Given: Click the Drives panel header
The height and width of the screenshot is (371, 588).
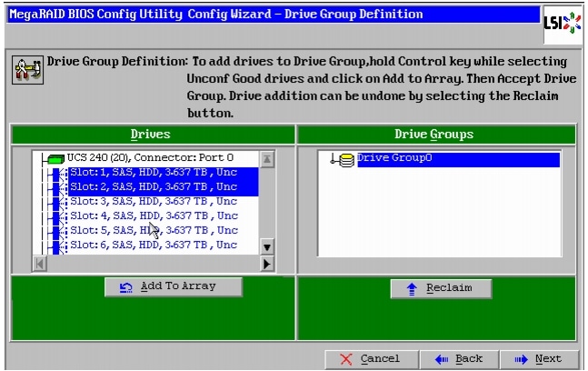Looking at the screenshot, I should point(153,135).
